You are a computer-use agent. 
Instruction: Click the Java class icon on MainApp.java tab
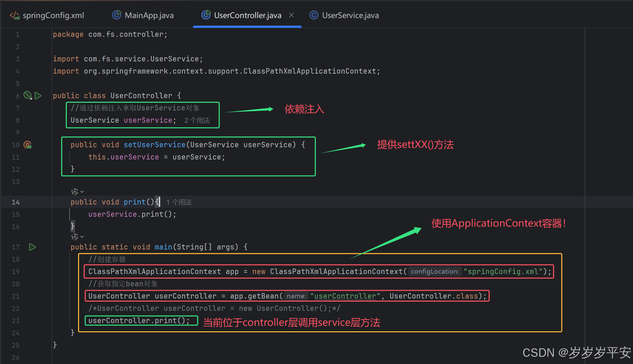pyautogui.click(x=117, y=15)
